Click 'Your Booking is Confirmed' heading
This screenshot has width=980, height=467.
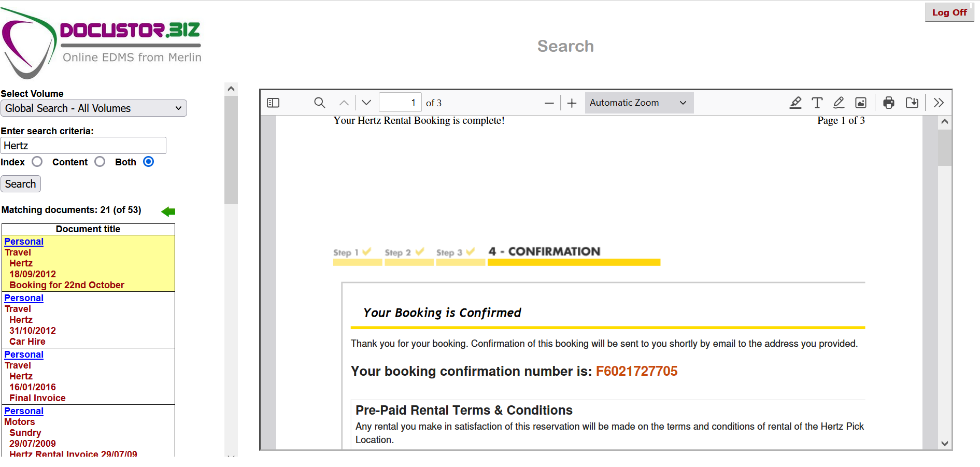pyautogui.click(x=442, y=313)
